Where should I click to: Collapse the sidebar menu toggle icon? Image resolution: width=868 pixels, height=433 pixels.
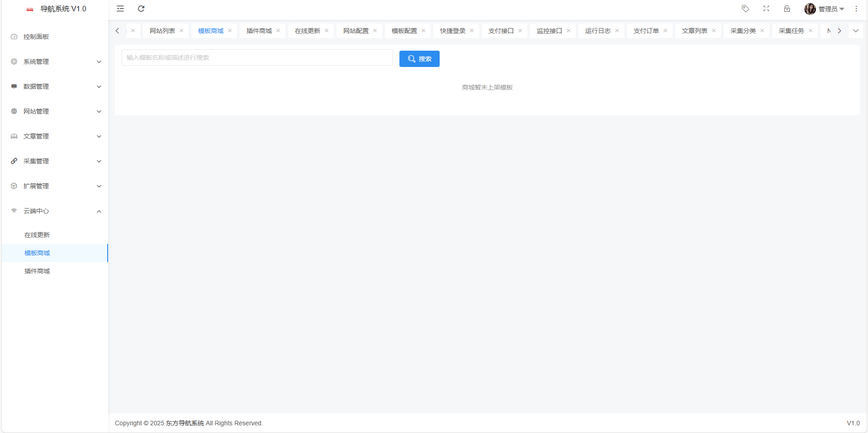pyautogui.click(x=120, y=9)
